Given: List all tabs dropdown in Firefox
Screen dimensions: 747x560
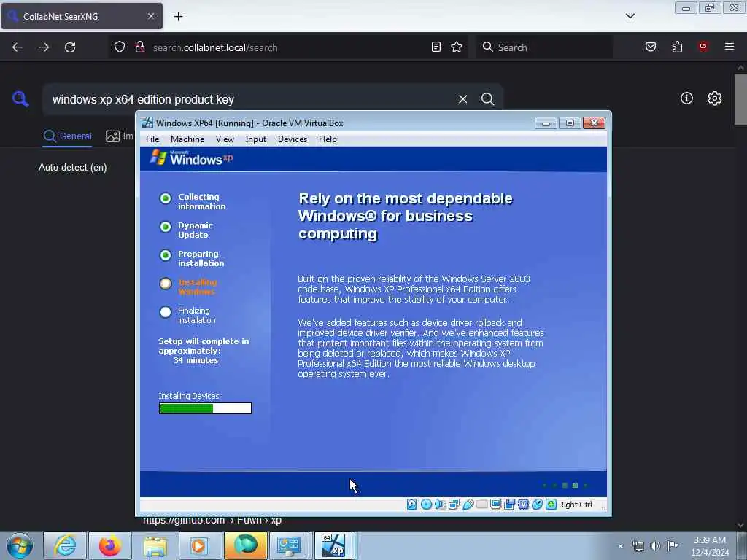Looking at the screenshot, I should 630,16.
